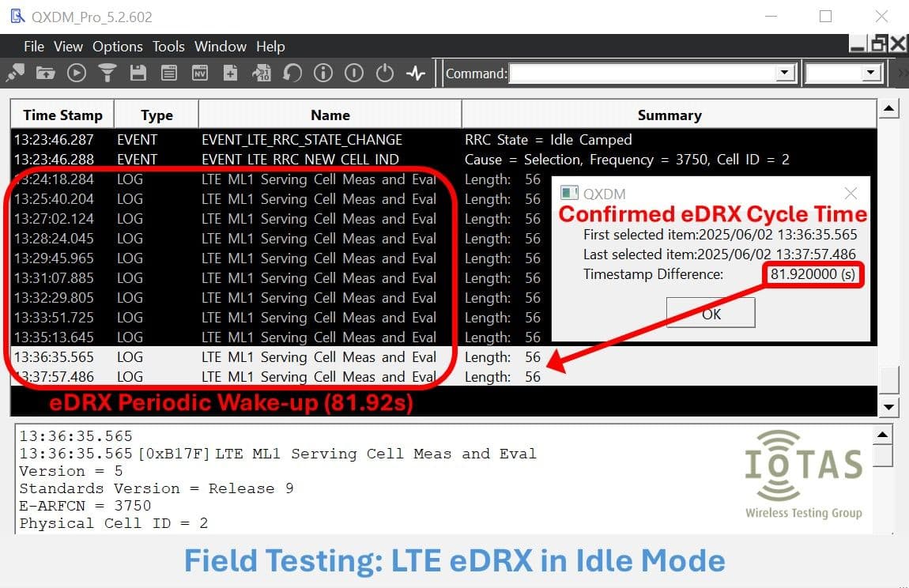Restore the inner MDI child window
This screenshot has height=588, width=909.
(879, 44)
